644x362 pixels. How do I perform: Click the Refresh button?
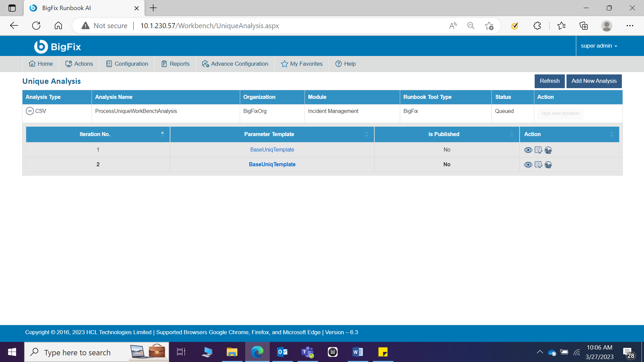(x=549, y=81)
